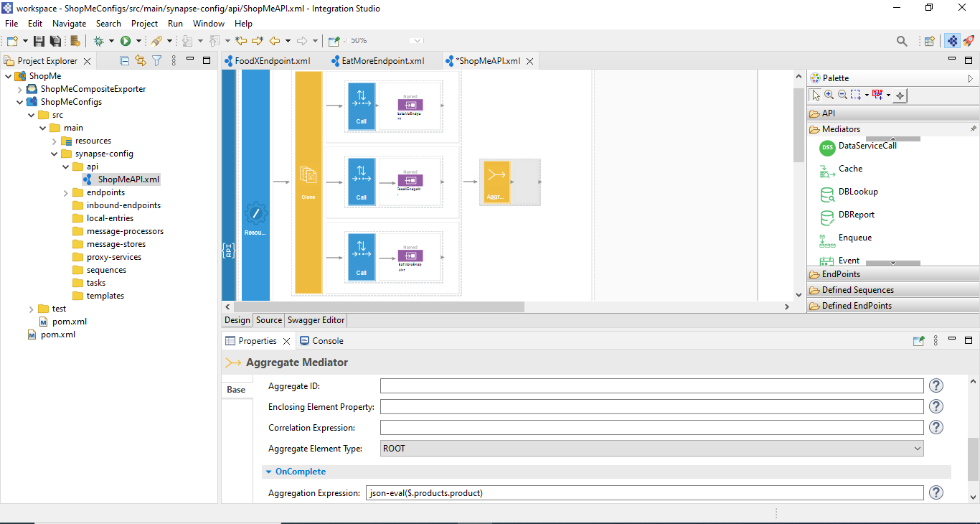Switch to the Source tab
The width and height of the screenshot is (980, 524).
click(269, 320)
